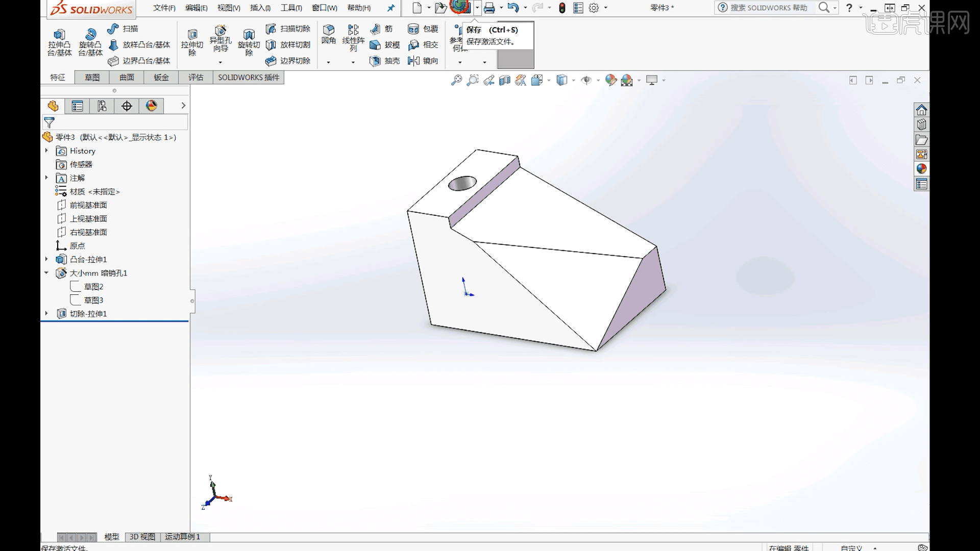Image resolution: width=980 pixels, height=551 pixels.
Task: Toggle the pushpin to pin the menu bar
Action: tap(390, 8)
